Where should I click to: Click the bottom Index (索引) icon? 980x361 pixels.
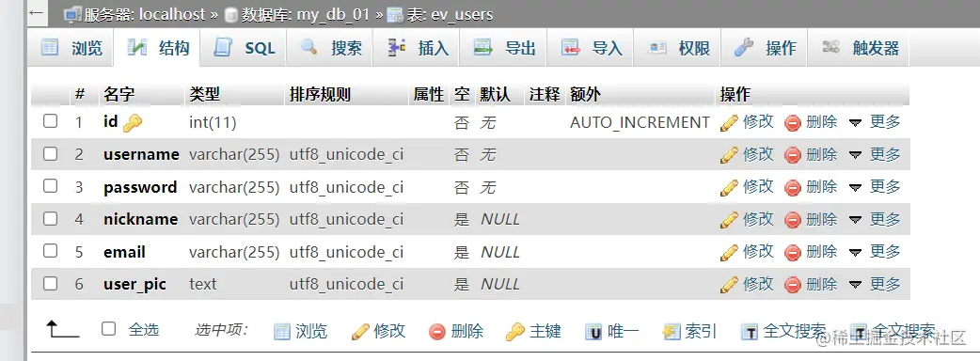(x=672, y=332)
